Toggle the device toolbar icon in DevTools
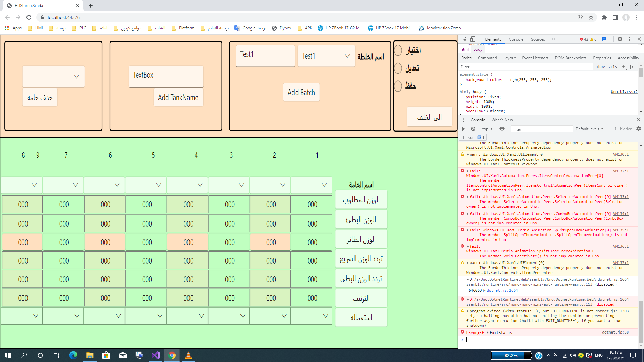644x362 pixels. 473,39
